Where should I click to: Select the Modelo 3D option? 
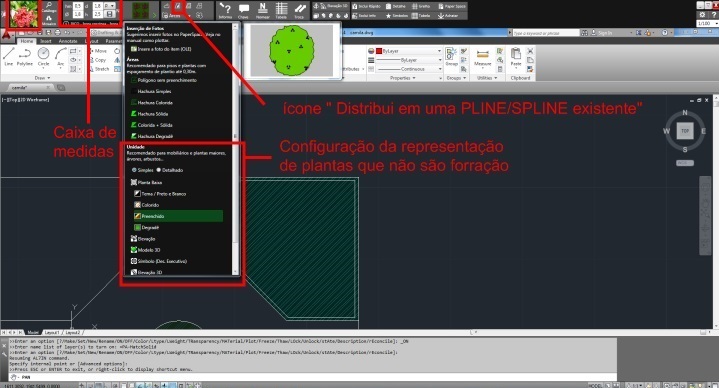146,250
